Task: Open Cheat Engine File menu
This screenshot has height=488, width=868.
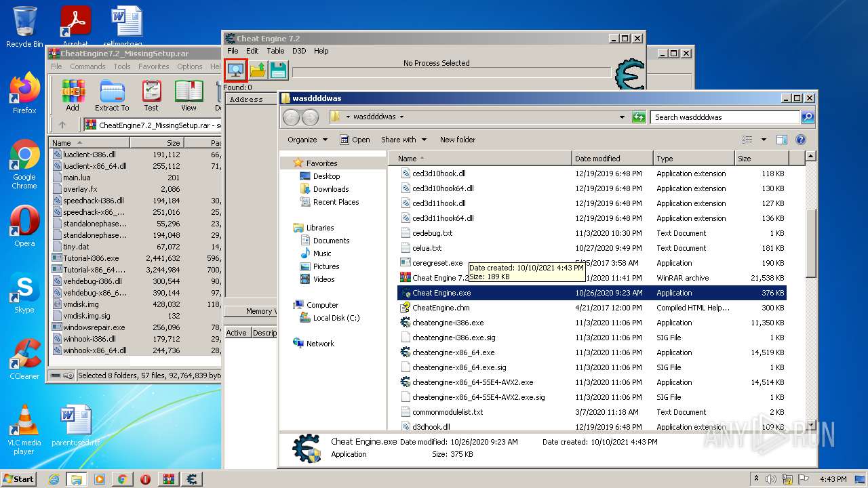Action: pyautogui.click(x=233, y=51)
